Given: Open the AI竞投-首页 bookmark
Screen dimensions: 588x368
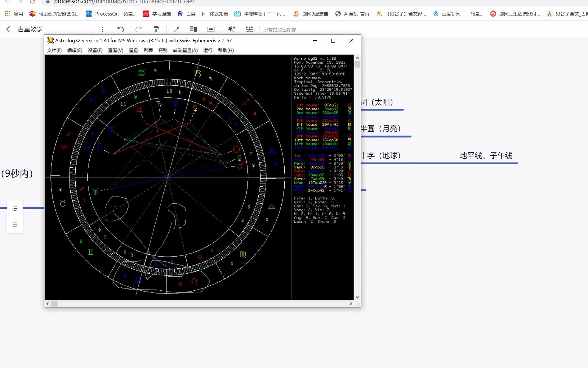Looking at the screenshot, I should click(352, 14).
